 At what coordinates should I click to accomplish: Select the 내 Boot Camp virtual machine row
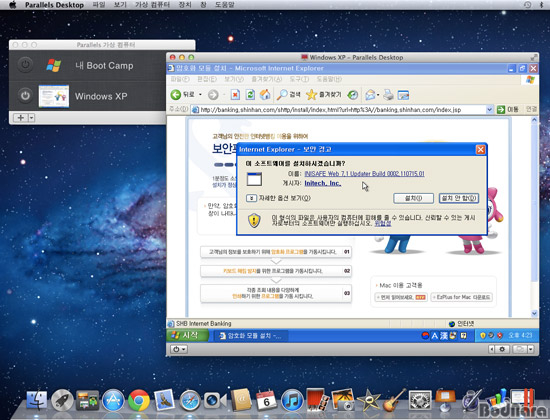(x=87, y=66)
